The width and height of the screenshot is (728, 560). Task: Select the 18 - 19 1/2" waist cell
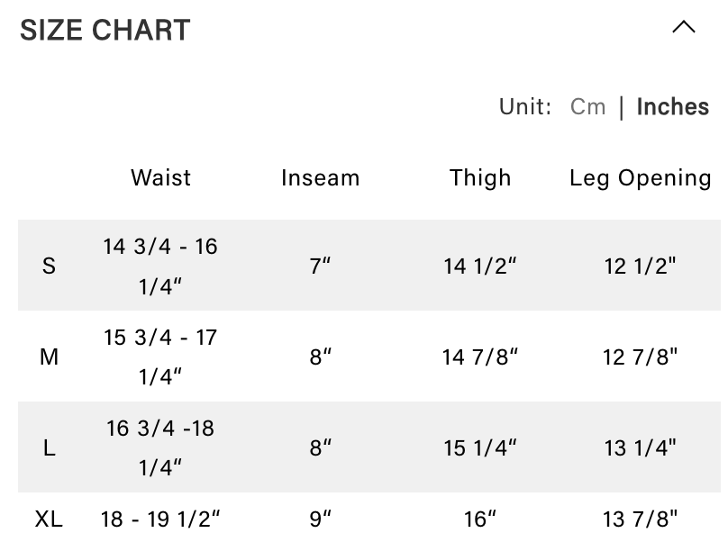(160, 519)
